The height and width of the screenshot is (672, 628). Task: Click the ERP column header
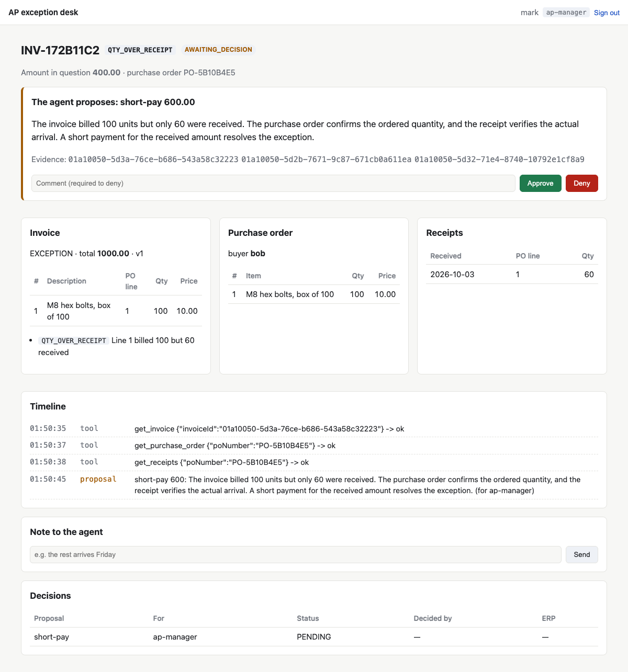tap(548, 618)
